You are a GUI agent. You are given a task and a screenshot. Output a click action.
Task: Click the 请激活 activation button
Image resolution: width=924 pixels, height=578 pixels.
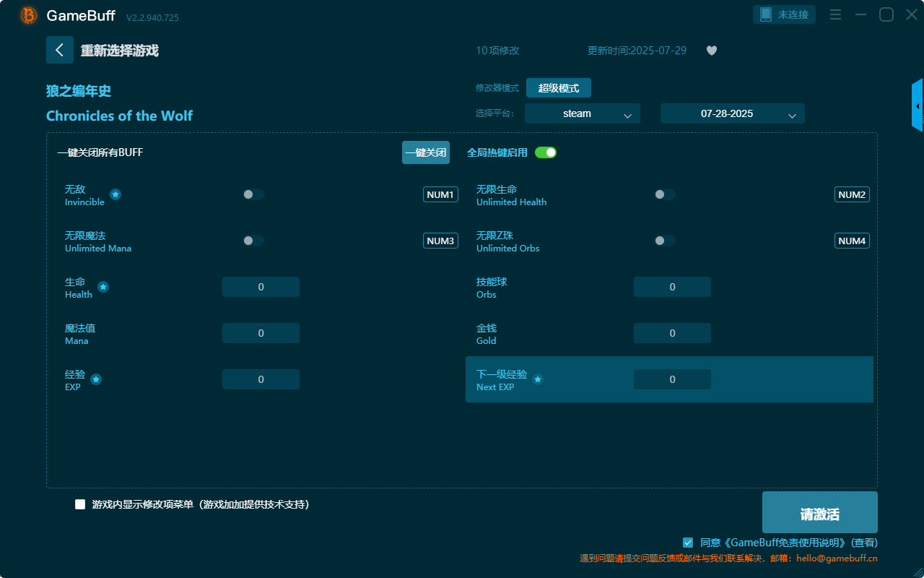coord(820,512)
